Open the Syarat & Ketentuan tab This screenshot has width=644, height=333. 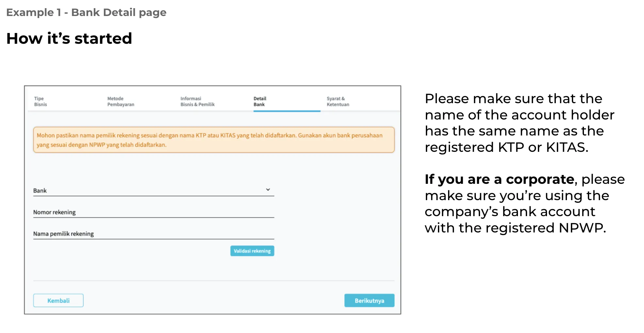pos(338,102)
